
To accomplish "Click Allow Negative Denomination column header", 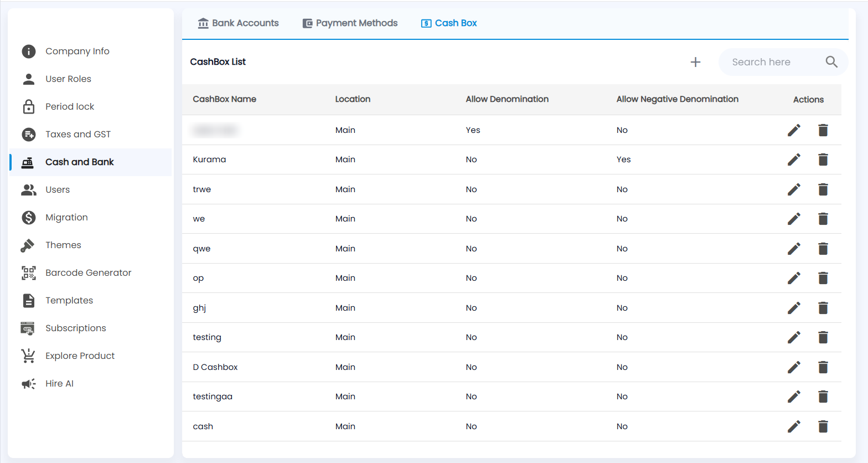I will (678, 99).
